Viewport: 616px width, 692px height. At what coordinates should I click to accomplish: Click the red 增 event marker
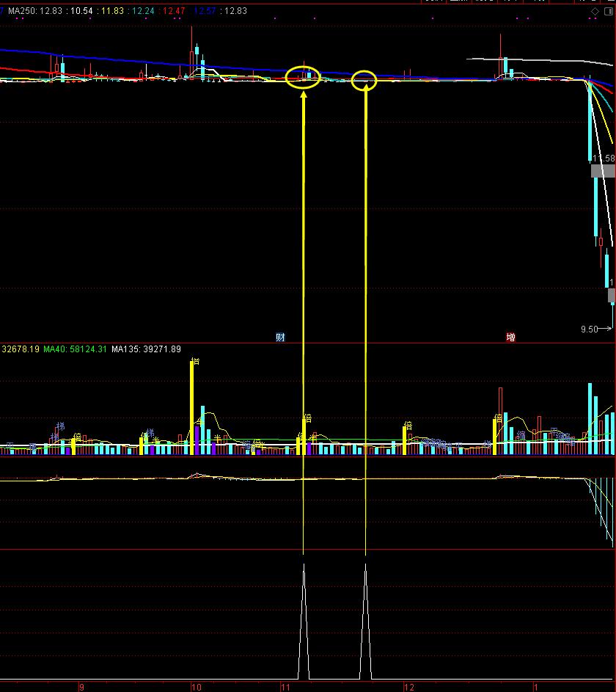coord(510,338)
